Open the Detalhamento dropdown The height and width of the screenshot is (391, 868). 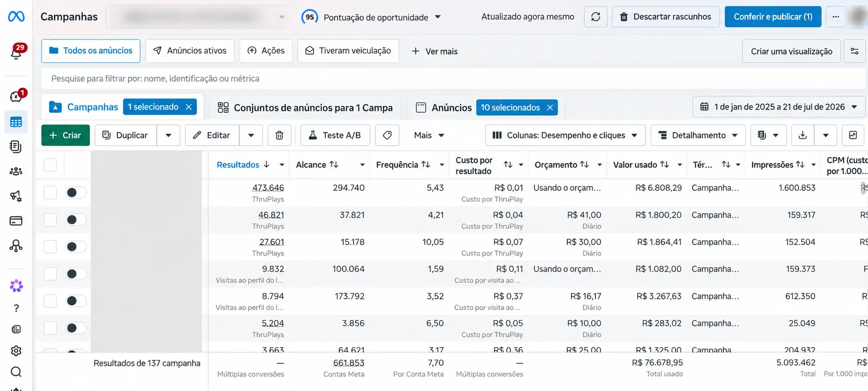click(x=698, y=135)
